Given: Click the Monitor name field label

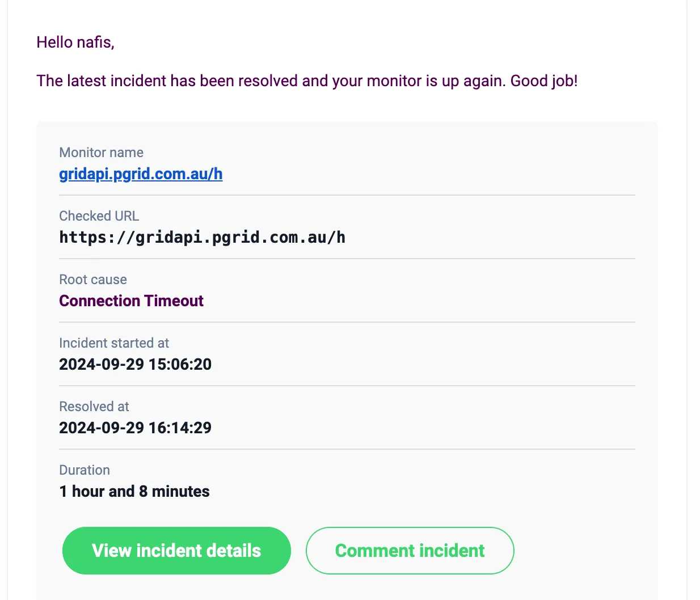Looking at the screenshot, I should click(x=101, y=153).
